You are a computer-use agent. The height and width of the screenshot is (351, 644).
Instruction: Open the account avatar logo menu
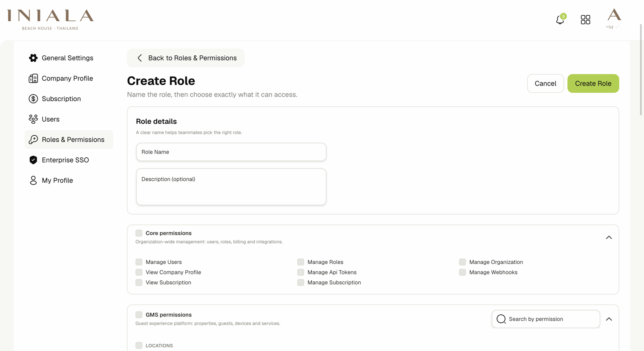[x=614, y=19]
